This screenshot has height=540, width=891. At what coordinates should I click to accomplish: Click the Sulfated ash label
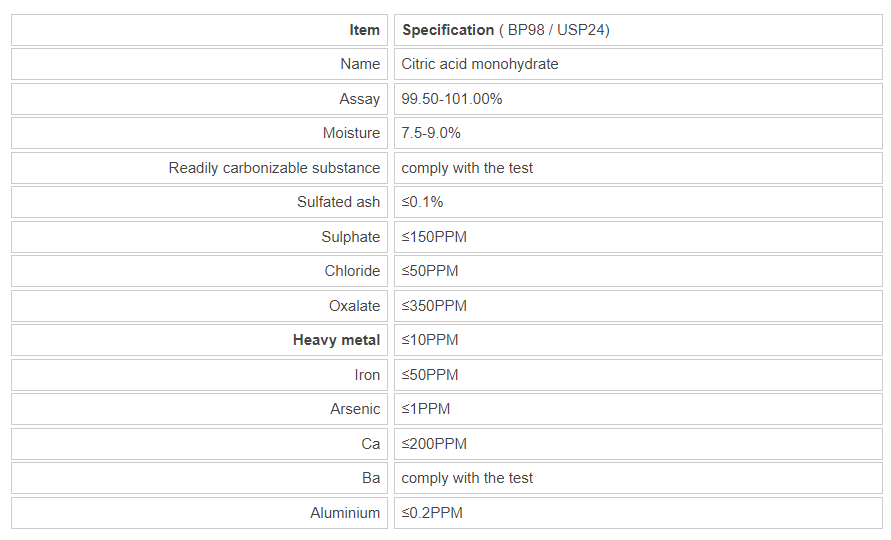pyautogui.click(x=338, y=202)
